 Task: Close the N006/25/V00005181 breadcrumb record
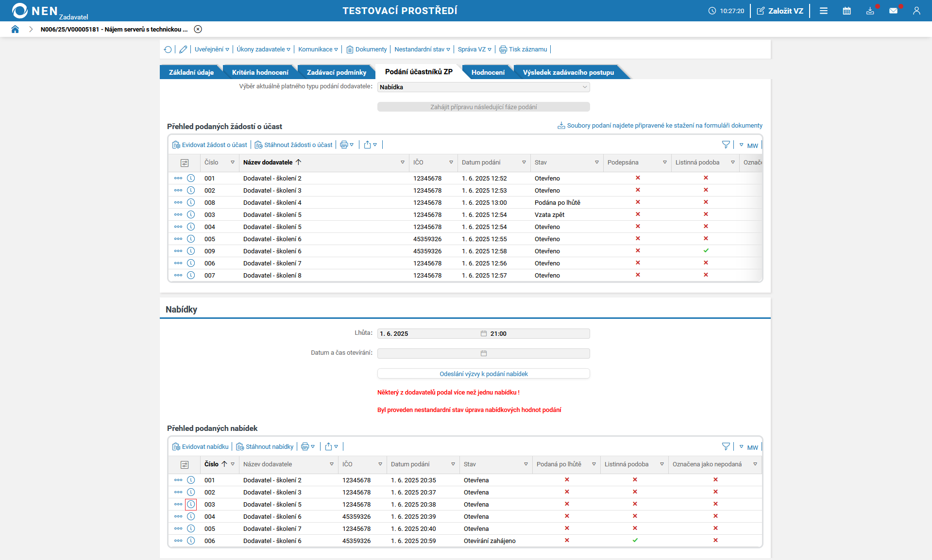[198, 29]
